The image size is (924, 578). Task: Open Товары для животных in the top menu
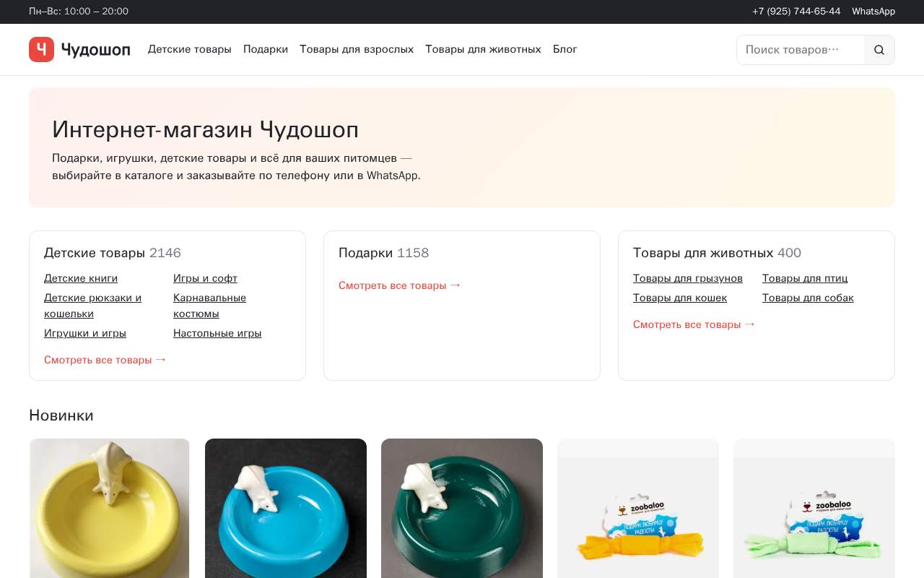click(x=483, y=49)
